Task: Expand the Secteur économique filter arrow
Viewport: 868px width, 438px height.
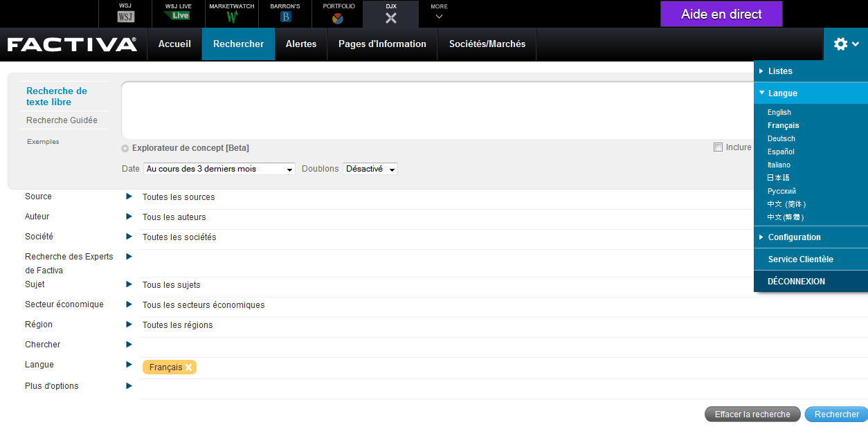Action: pyautogui.click(x=129, y=304)
